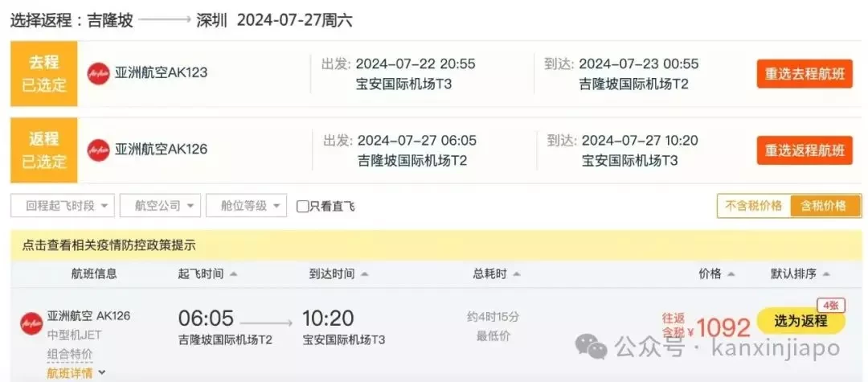Expand 航班详情 flight details
This screenshot has height=382, width=868.
pyautogui.click(x=76, y=372)
